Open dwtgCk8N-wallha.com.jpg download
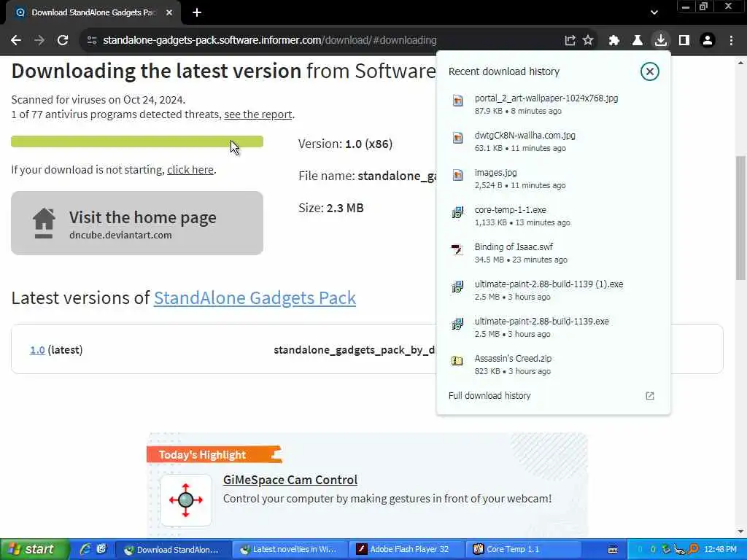The height and width of the screenshot is (560, 747). click(x=553, y=141)
